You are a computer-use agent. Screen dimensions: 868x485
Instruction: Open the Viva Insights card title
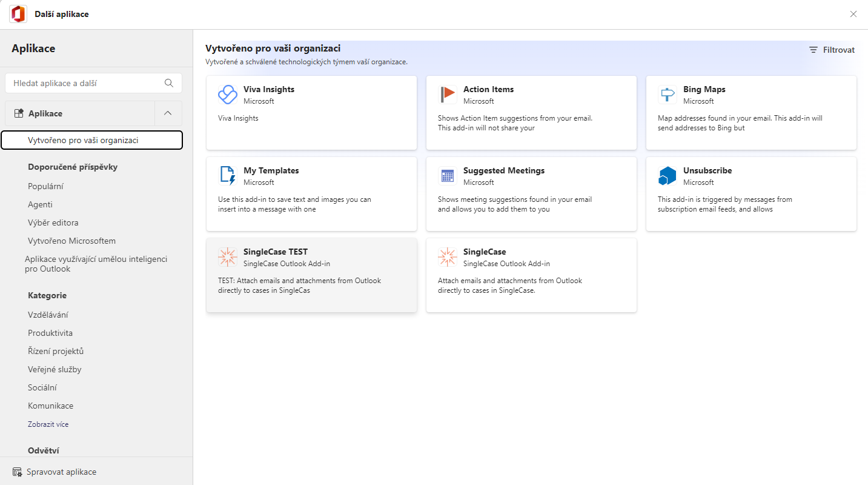tap(269, 89)
